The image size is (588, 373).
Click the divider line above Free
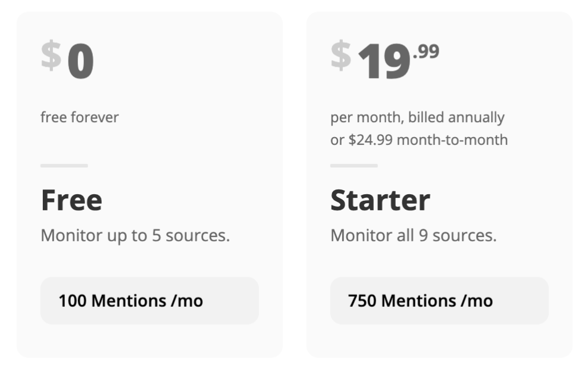(64, 166)
